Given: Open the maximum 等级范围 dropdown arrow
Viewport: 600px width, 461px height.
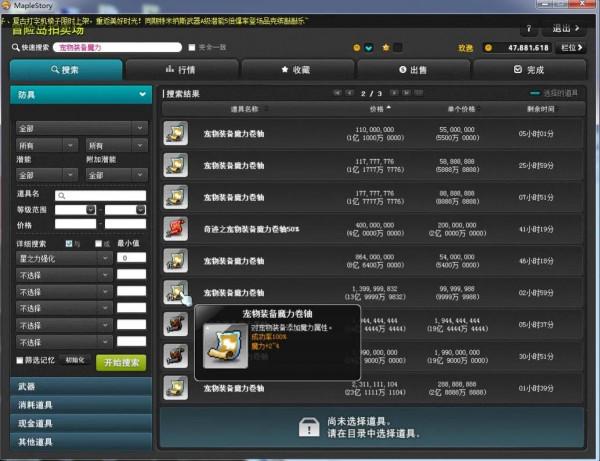Looking at the screenshot, I should 141,210.
